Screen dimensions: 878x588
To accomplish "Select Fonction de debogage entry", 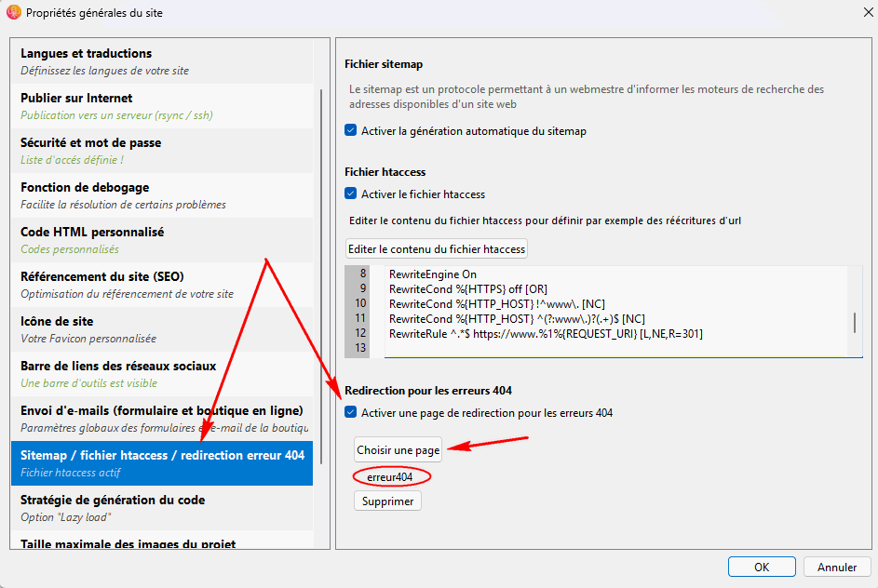I will pos(162,195).
